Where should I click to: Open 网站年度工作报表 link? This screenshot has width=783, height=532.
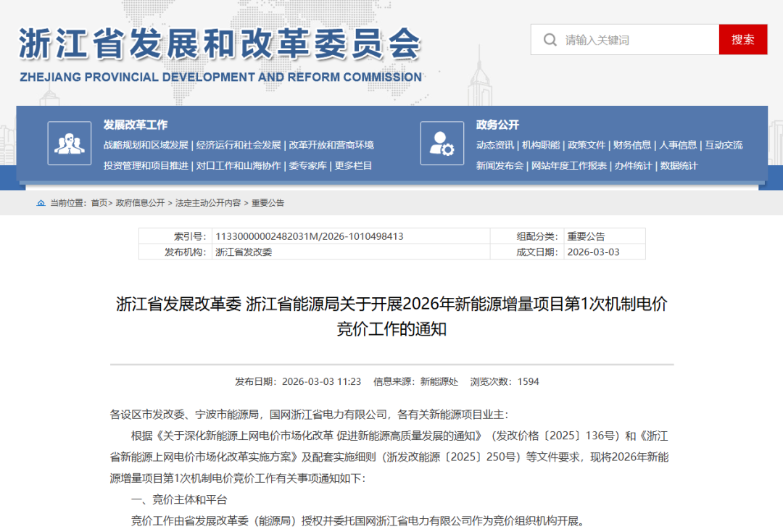click(x=569, y=166)
